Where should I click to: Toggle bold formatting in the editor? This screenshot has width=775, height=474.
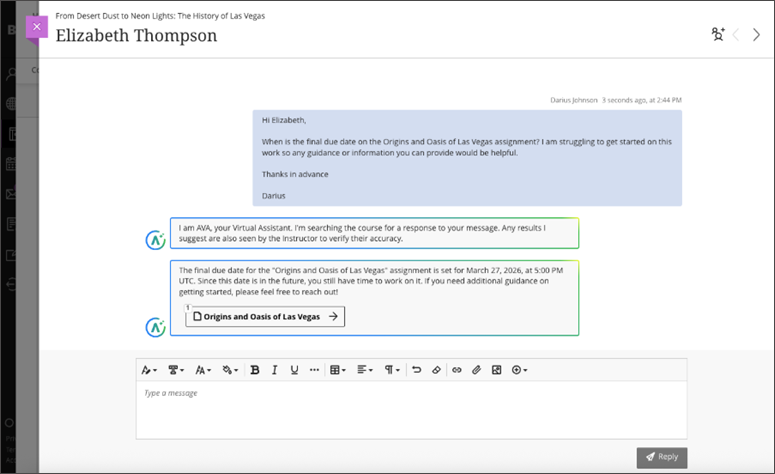point(255,370)
